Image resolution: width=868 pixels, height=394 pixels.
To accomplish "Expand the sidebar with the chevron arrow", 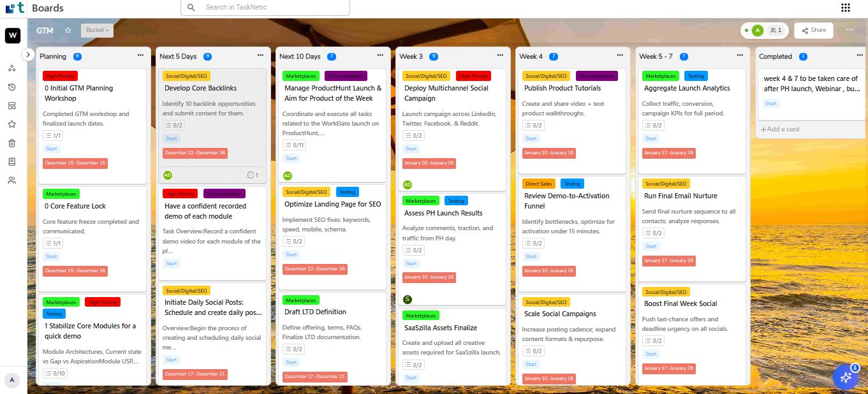I will (27, 54).
